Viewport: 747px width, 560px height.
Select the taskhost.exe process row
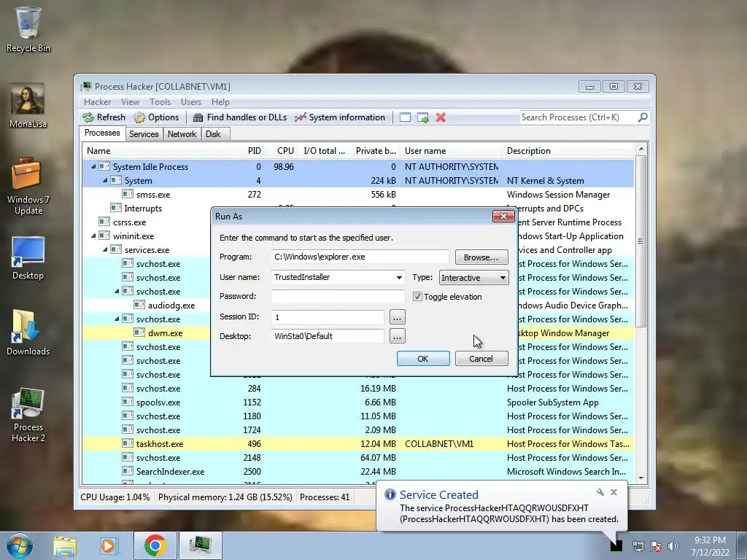pyautogui.click(x=358, y=444)
